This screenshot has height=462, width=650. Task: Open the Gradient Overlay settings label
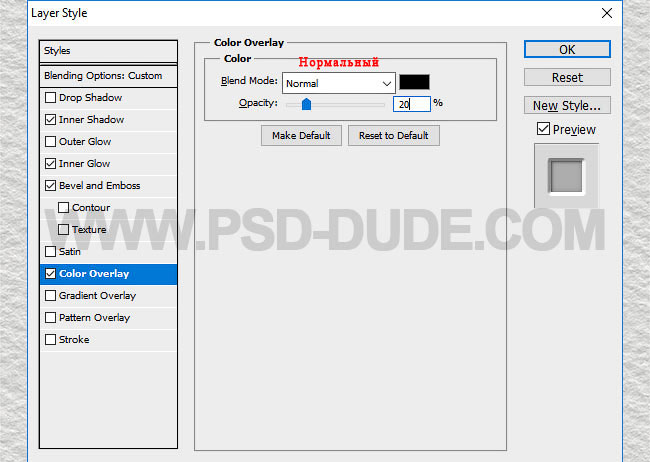97,296
